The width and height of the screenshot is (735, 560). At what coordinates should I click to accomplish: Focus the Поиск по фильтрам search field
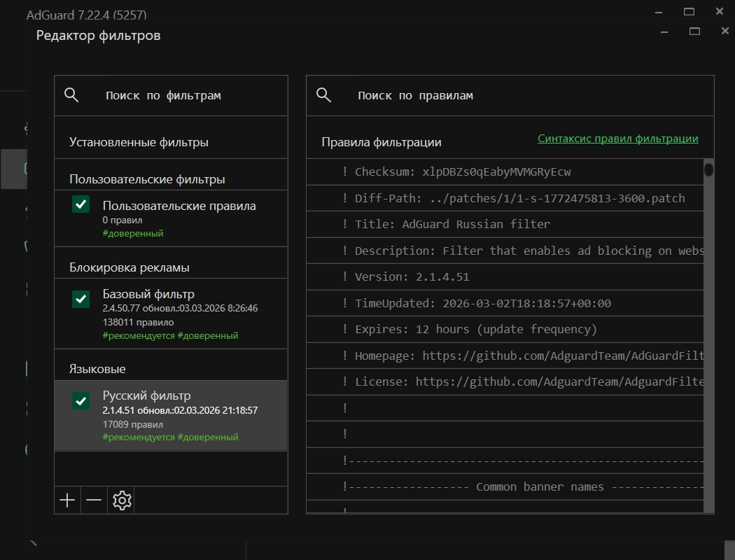[189, 95]
